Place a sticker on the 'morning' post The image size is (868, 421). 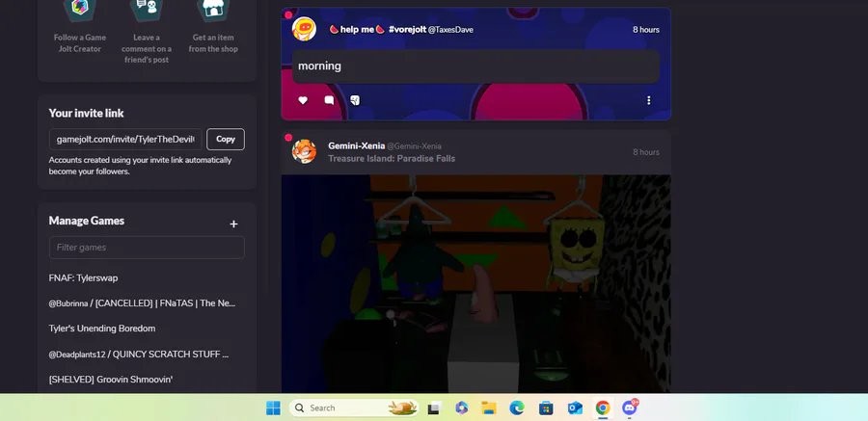click(355, 101)
